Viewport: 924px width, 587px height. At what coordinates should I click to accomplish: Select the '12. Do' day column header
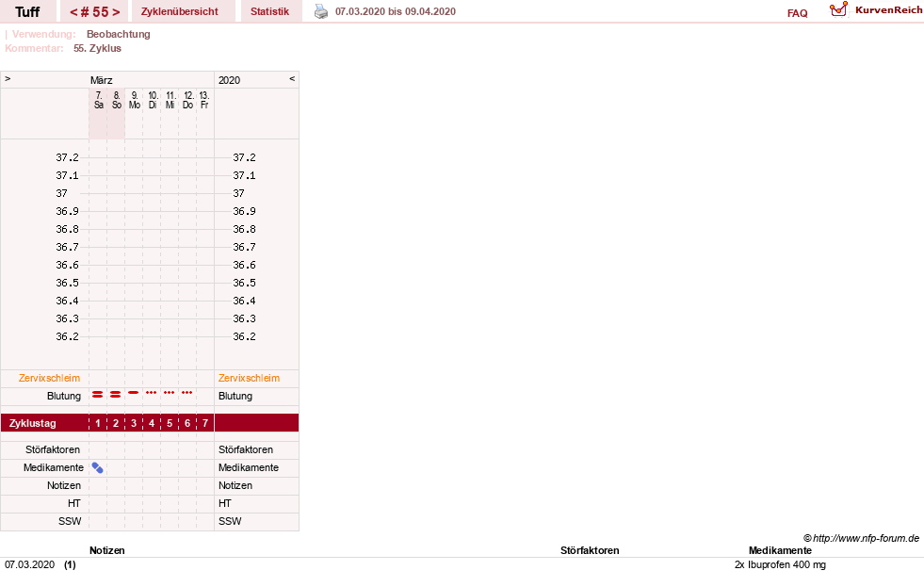click(x=188, y=100)
